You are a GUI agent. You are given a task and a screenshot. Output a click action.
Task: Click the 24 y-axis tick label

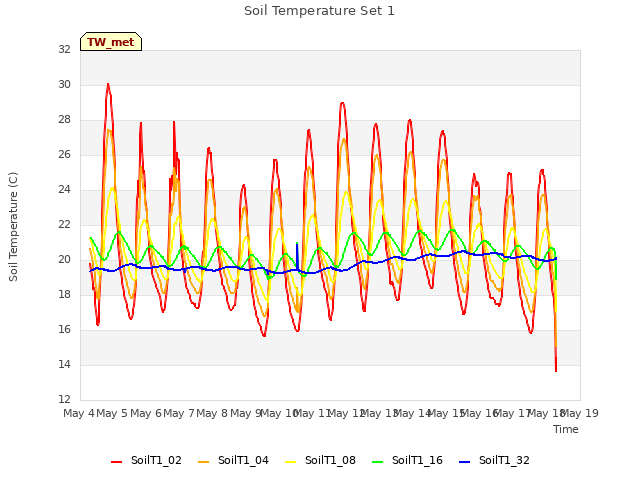tap(64, 189)
